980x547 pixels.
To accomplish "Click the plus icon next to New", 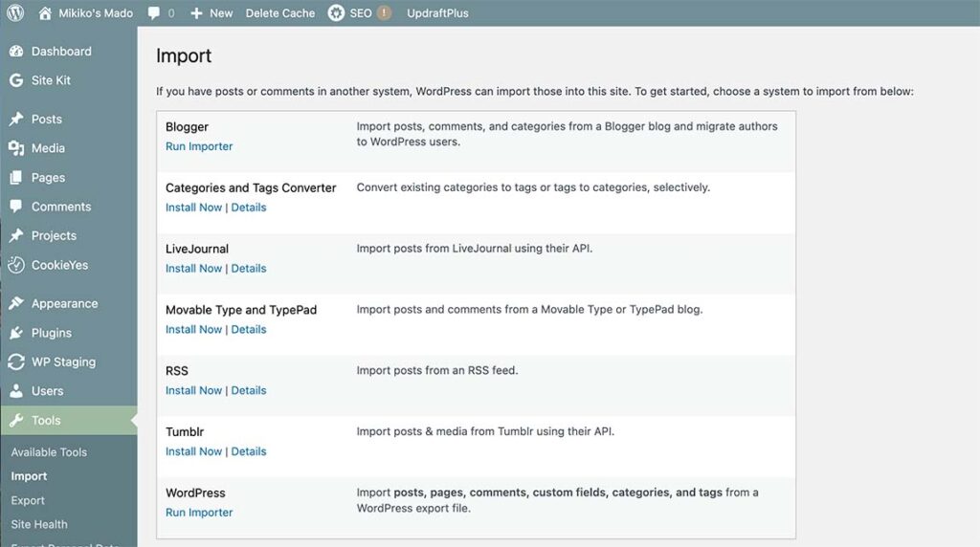I will 196,13.
